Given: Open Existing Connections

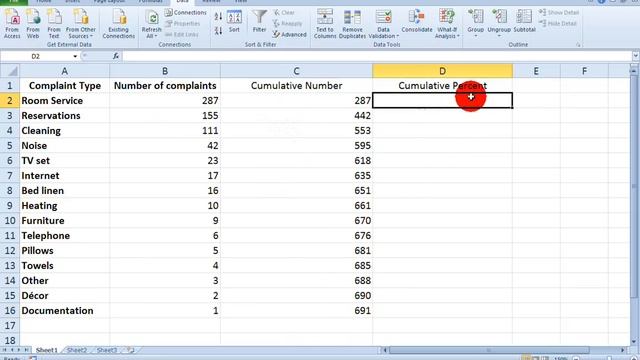Looking at the screenshot, I should [119, 24].
